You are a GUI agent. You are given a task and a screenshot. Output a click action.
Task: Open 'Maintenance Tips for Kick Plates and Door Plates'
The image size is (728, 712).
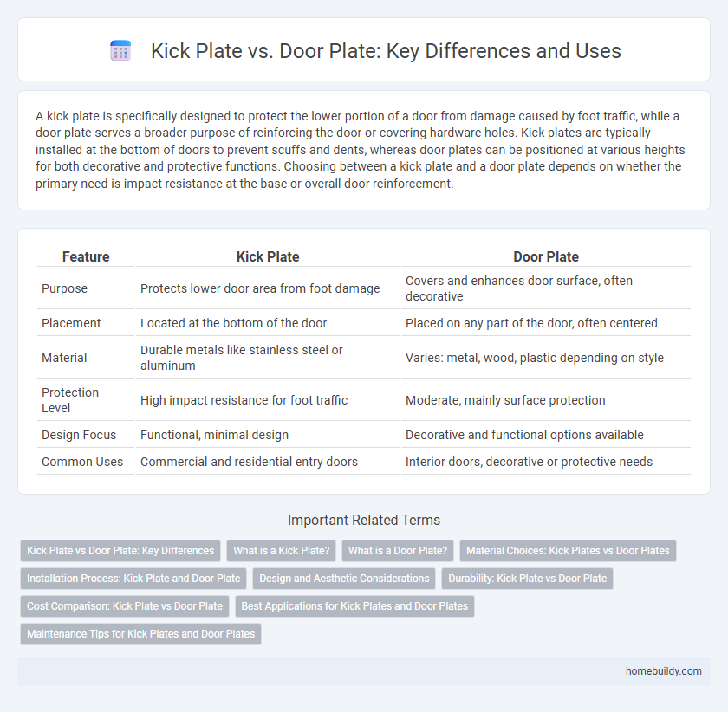pos(140,634)
